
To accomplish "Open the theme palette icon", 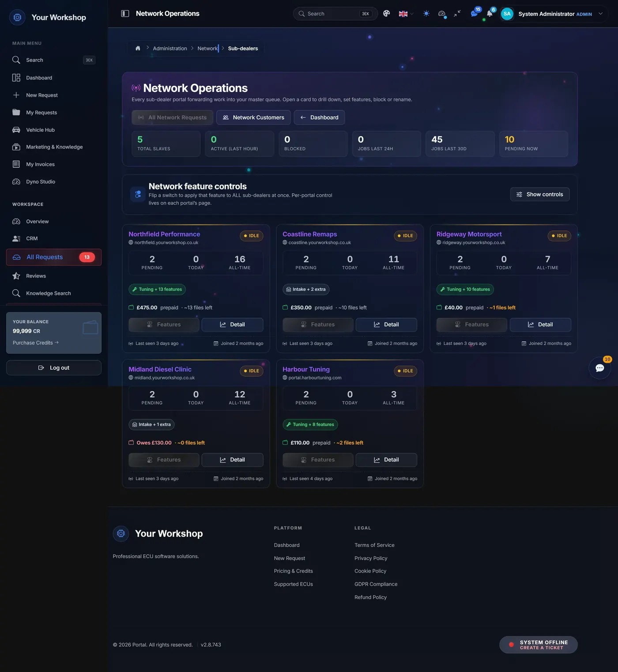I will tap(387, 14).
